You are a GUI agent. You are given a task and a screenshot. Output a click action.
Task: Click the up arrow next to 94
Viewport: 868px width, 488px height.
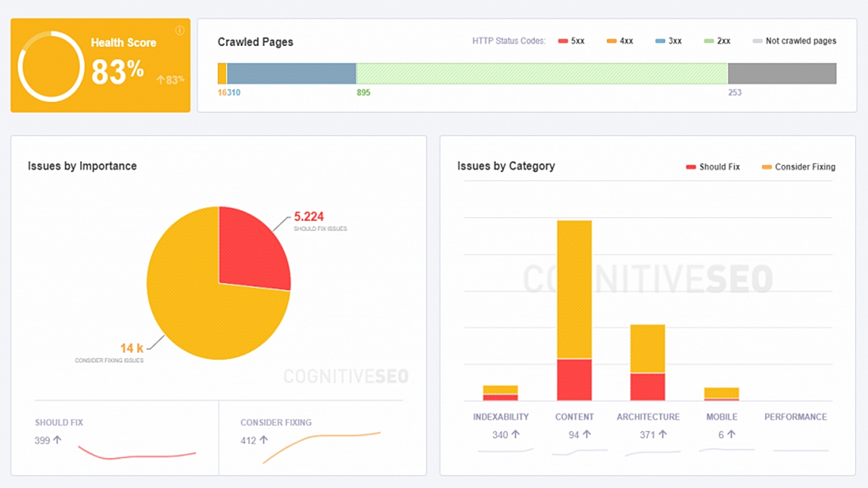coord(587,434)
